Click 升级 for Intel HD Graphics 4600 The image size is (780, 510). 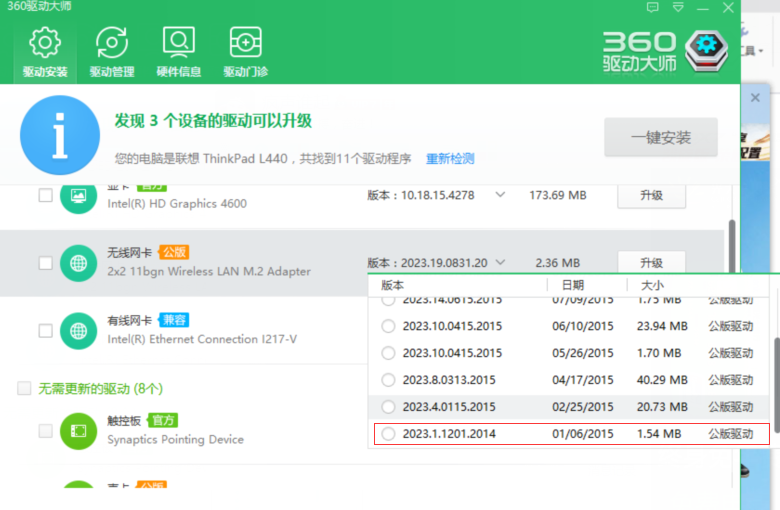pyautogui.click(x=651, y=195)
